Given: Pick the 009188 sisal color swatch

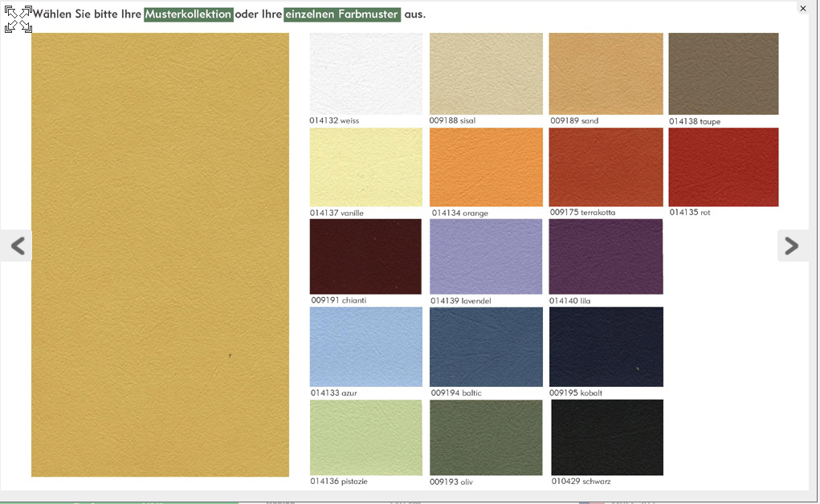Looking at the screenshot, I should pyautogui.click(x=486, y=74).
